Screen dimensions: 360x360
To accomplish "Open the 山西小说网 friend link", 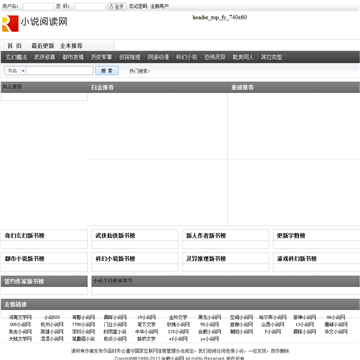I will click(273, 325).
